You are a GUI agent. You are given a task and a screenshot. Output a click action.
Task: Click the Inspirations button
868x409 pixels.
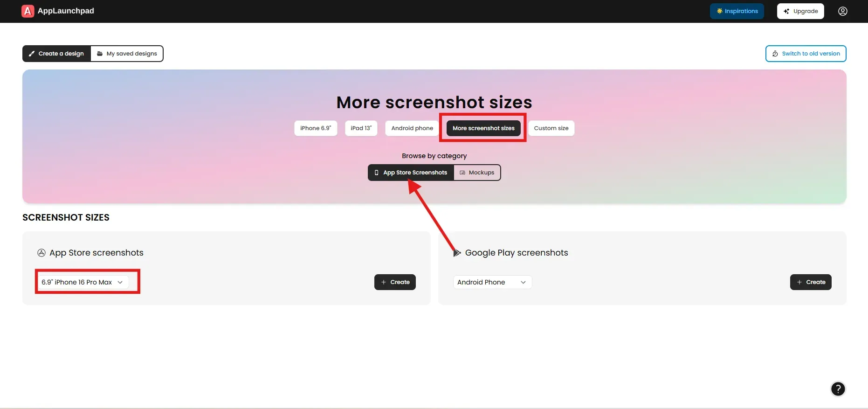click(x=737, y=11)
